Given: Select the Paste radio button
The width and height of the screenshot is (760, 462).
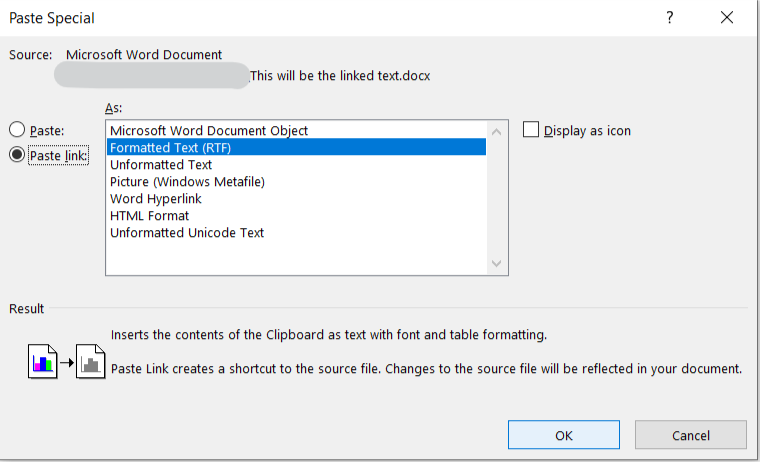Looking at the screenshot, I should (17, 130).
